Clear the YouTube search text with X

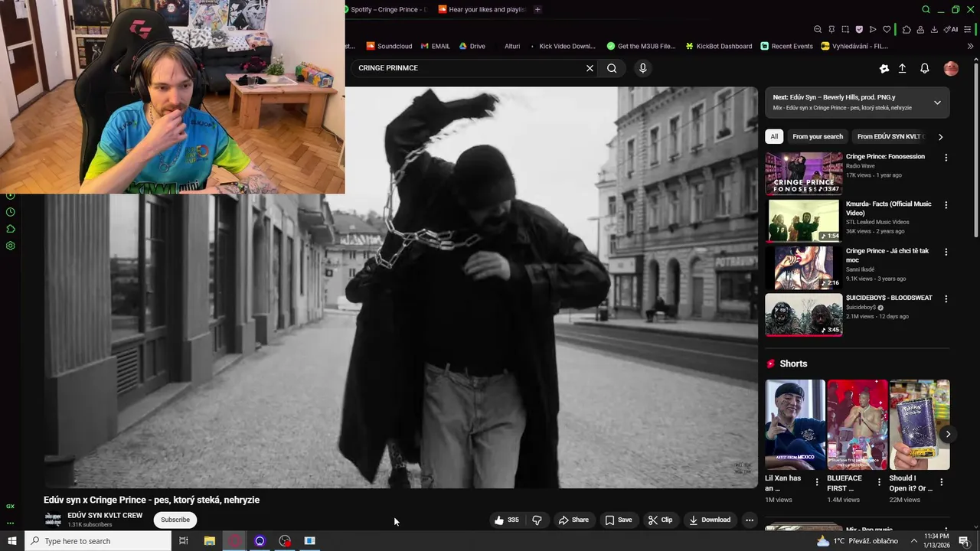coord(590,68)
